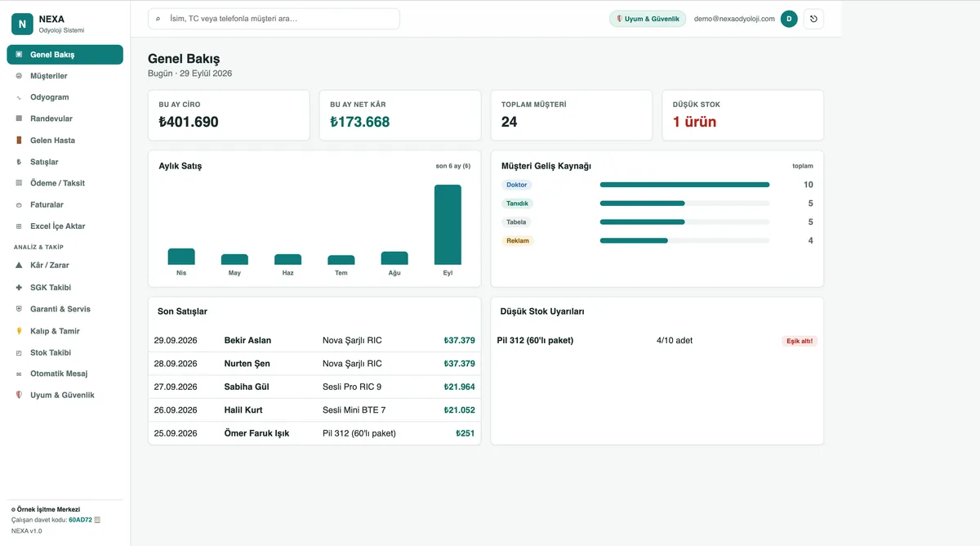This screenshot has width=980, height=546.
Task: Click the Otomatik Mesaj envelope icon
Action: coord(19,374)
